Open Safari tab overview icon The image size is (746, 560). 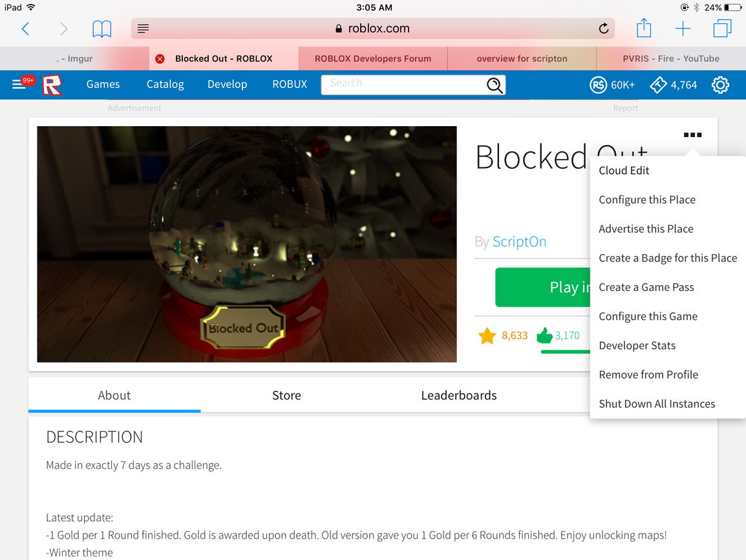point(721,28)
